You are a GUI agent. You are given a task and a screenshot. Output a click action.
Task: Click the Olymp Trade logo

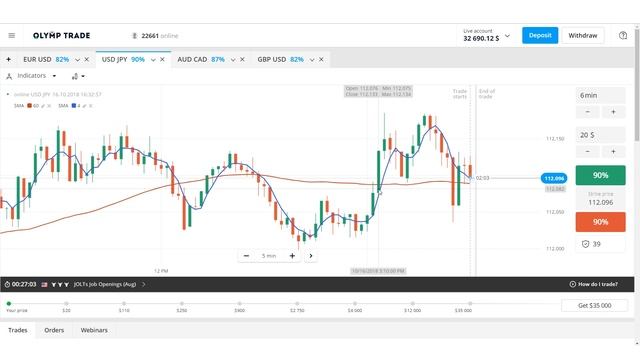click(x=62, y=36)
